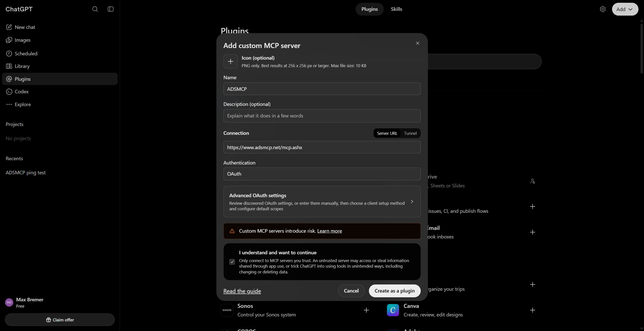644x331 pixels.
Task: Open the settings gear icon
Action: coord(603,9)
